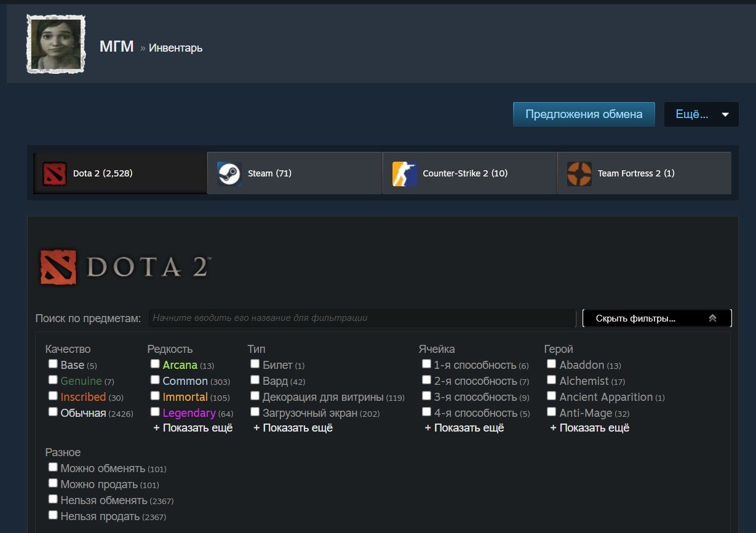Check Нельзя продать filter
The width and height of the screenshot is (756, 533).
54,515
